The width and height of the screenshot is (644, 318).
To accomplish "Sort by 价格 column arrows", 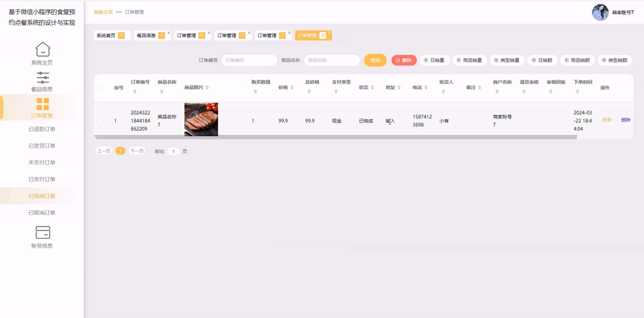I will pyautogui.click(x=292, y=87).
